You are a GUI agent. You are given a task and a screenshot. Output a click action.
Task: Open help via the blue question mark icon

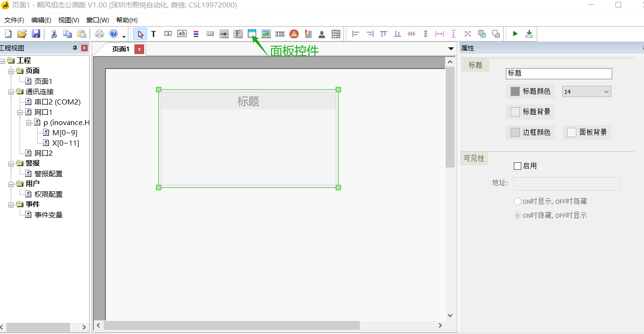coord(113,34)
